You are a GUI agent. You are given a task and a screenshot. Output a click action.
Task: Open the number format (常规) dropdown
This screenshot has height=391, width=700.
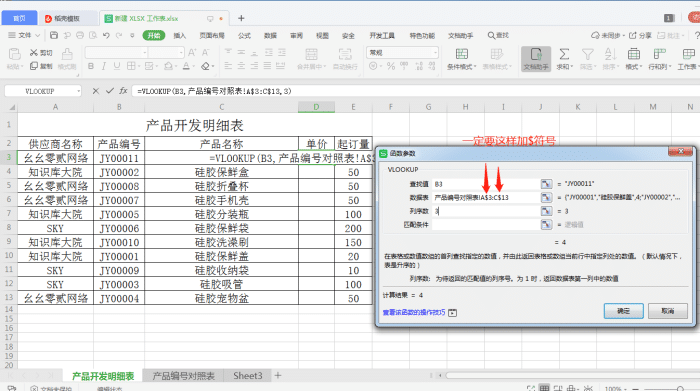tap(435, 53)
